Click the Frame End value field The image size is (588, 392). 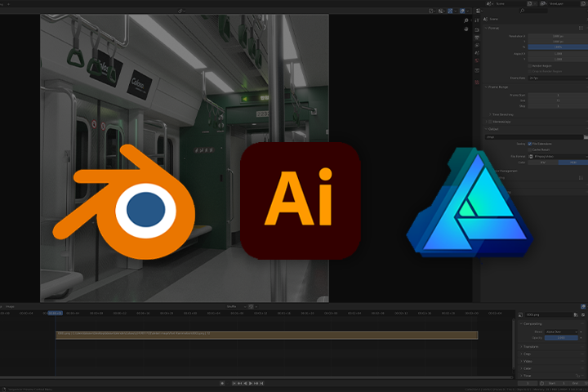pyautogui.click(x=558, y=100)
